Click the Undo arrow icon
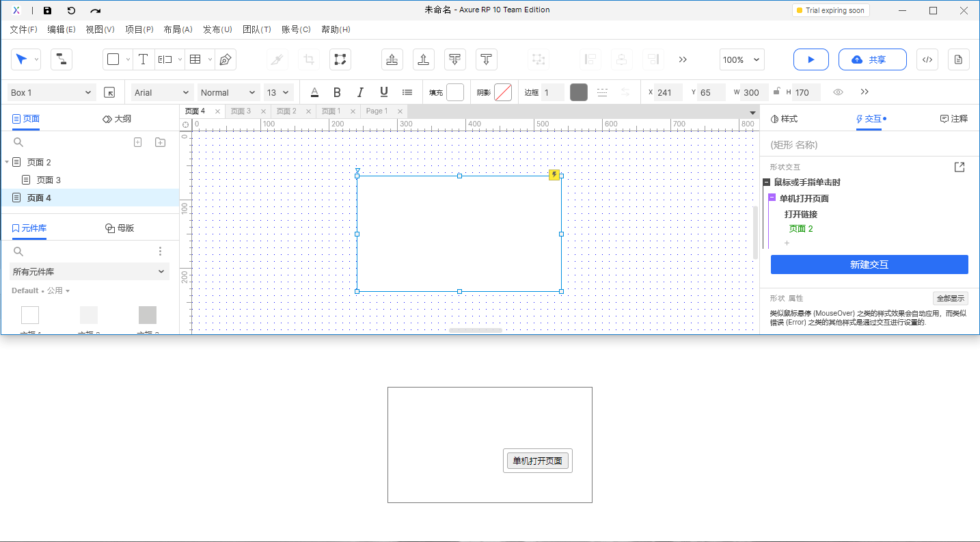 (71, 10)
